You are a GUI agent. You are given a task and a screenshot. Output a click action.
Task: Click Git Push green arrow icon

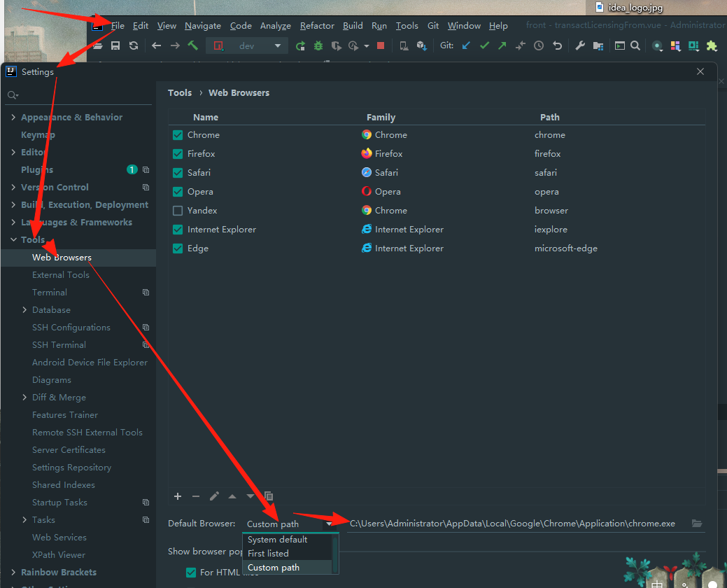(502, 45)
